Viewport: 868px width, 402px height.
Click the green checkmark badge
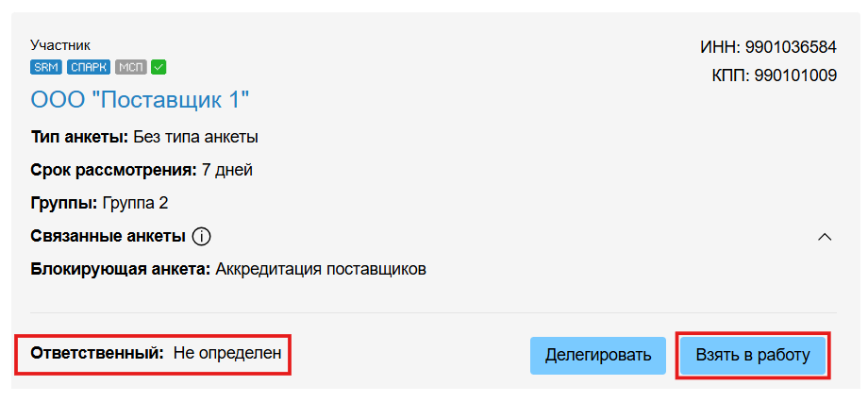coord(159,67)
